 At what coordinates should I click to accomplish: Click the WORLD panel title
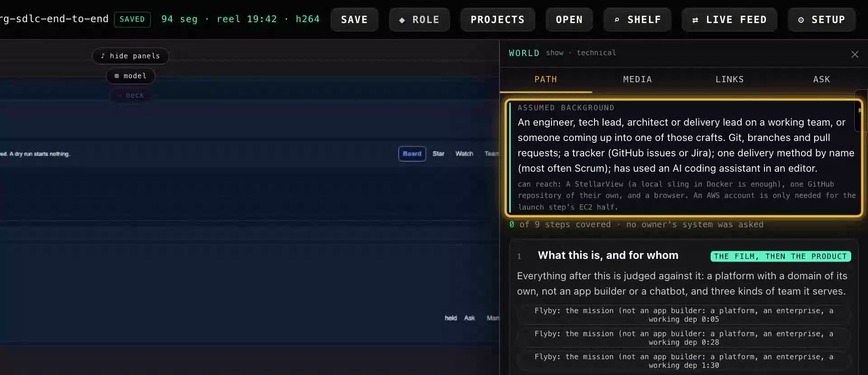click(x=524, y=53)
